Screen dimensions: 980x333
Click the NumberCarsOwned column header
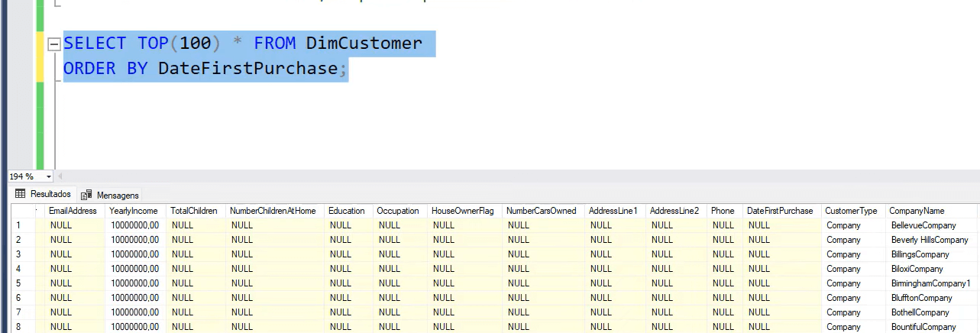point(541,211)
